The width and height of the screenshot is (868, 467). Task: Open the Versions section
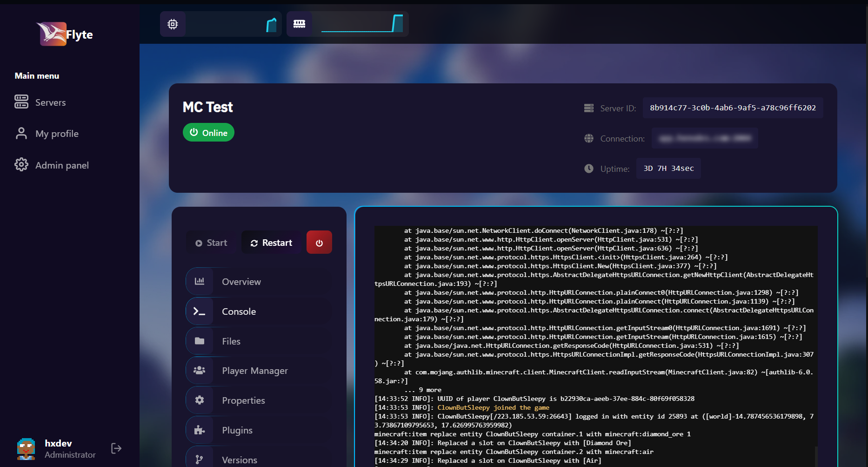click(x=239, y=460)
